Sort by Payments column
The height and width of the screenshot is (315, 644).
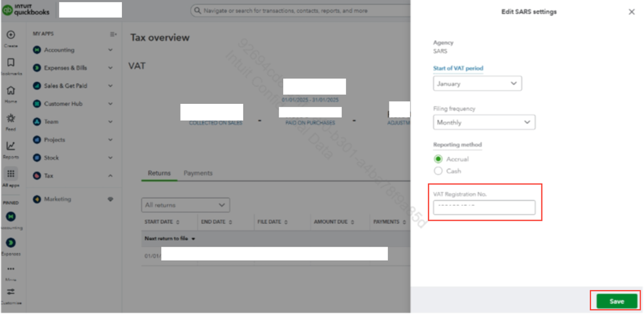pos(389,221)
